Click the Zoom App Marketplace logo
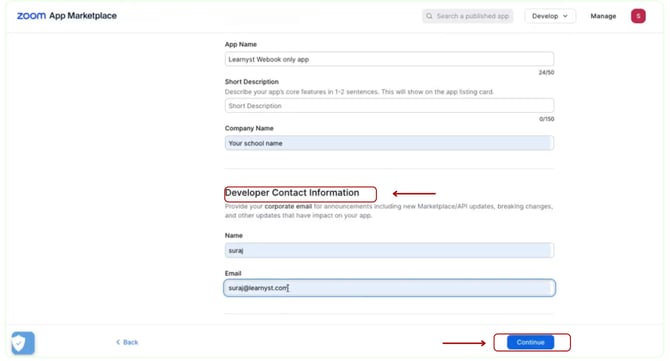The width and height of the screenshot is (670, 361). pos(67,16)
